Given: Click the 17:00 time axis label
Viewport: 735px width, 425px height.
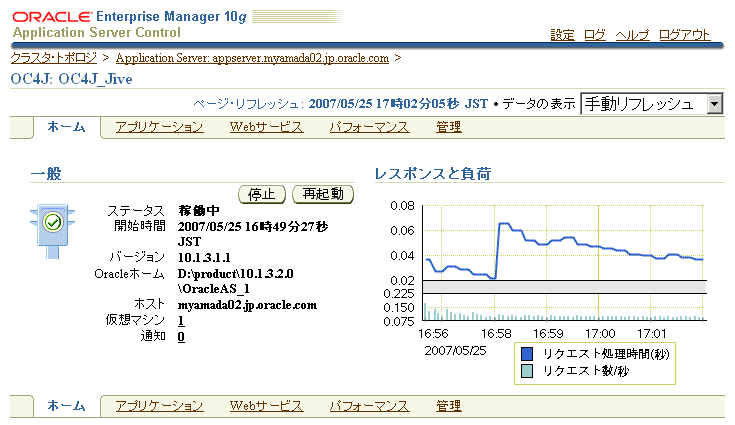Looking at the screenshot, I should tap(600, 334).
